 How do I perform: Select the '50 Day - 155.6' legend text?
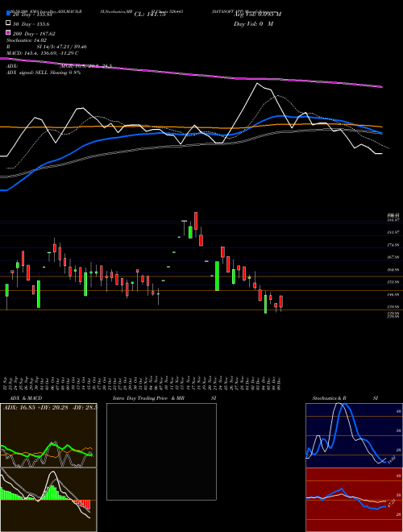pos(31,24)
